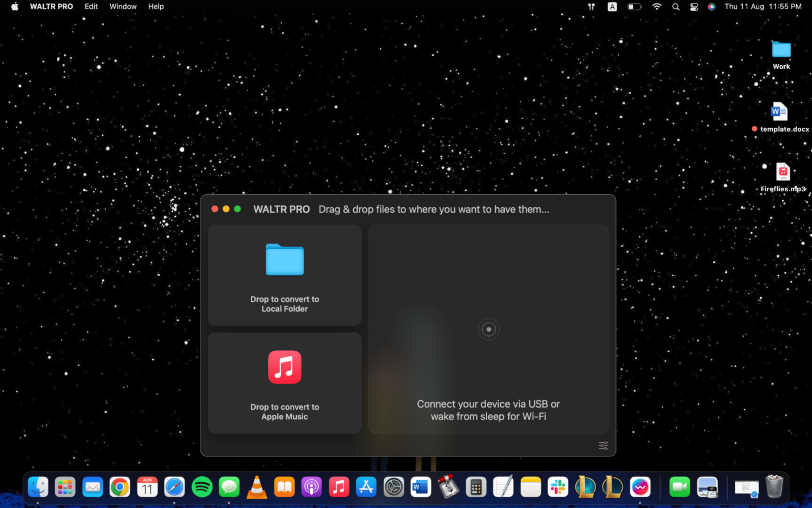Open System Preferences gear in dock
812x508 pixels.
click(394, 487)
